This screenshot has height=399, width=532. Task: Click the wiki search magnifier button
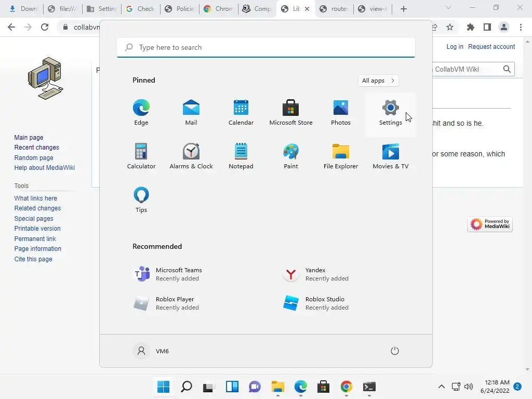coord(507,69)
